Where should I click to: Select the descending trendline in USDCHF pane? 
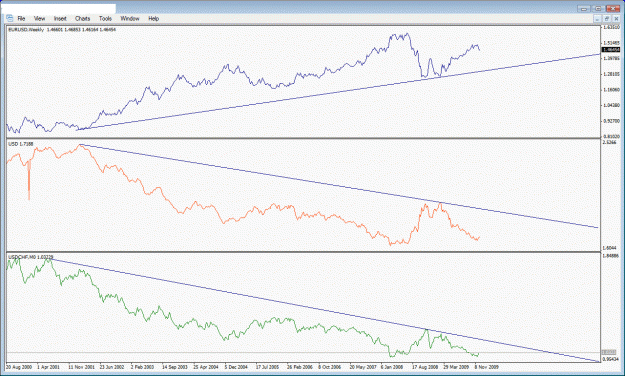pos(325,310)
